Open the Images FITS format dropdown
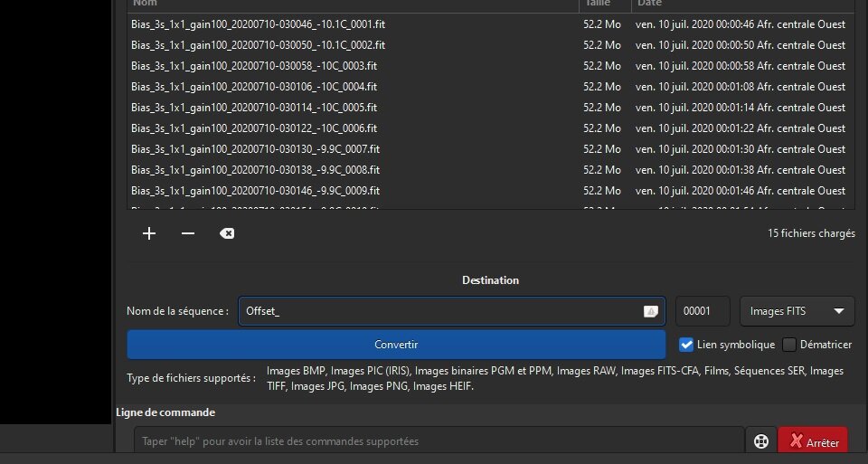 coord(797,311)
